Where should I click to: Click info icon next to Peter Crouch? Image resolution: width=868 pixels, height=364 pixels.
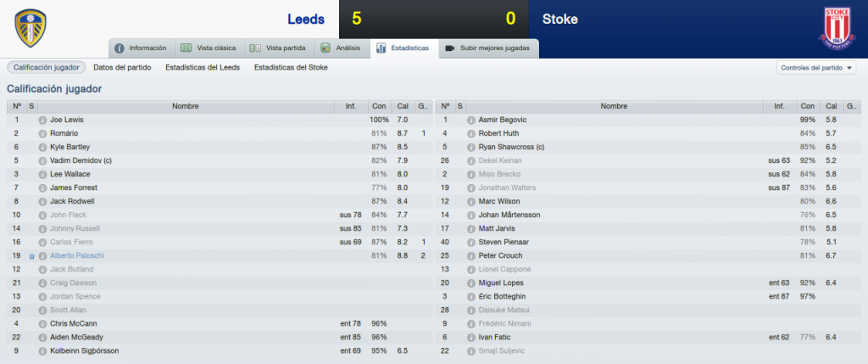click(x=471, y=256)
